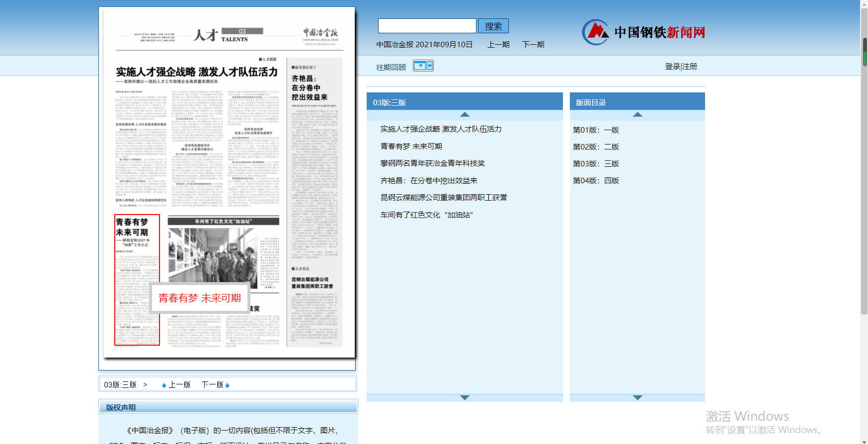This screenshot has height=444, width=868.
Task: Open article 齐艳昌：在分卷中挖出效益来
Action: 429,180
